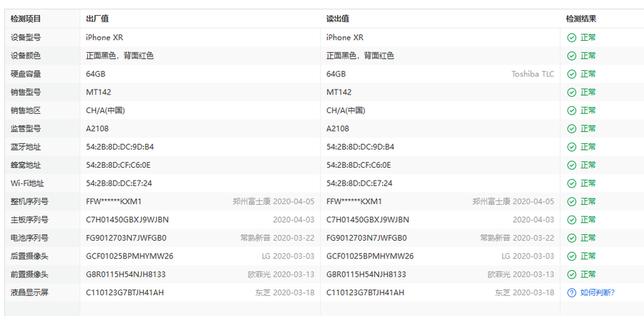
Task: Click the green check icon for 销售型号
Action: [572, 92]
